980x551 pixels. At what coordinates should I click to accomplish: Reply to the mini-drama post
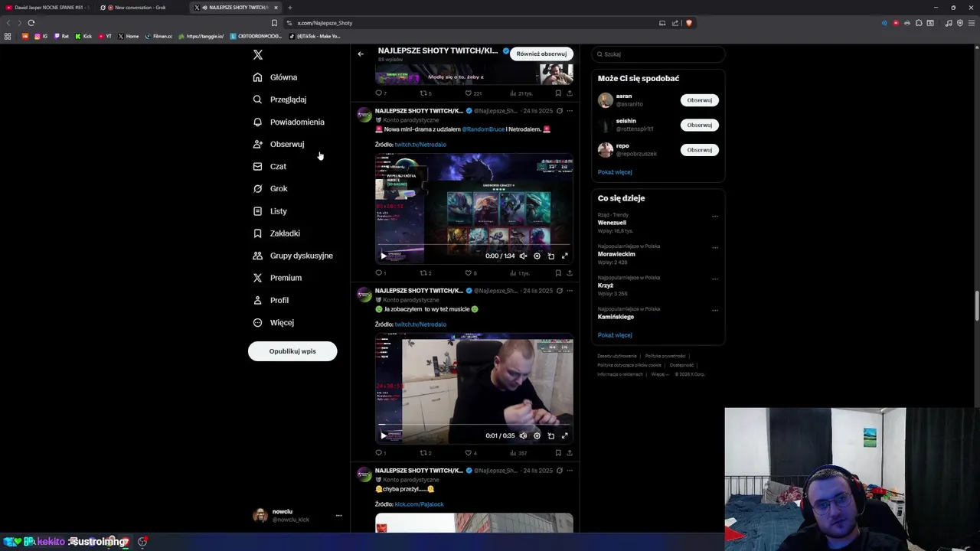pos(379,273)
